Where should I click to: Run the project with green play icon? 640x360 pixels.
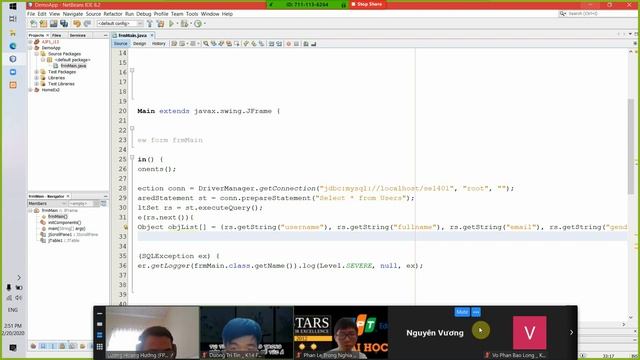tap(171, 24)
